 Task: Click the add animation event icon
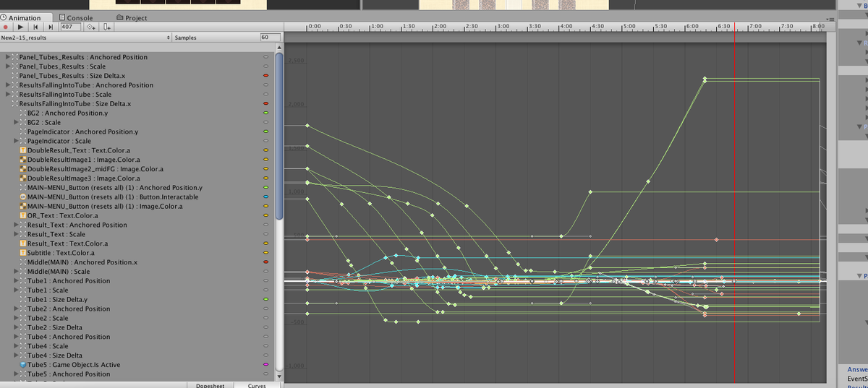tap(107, 27)
